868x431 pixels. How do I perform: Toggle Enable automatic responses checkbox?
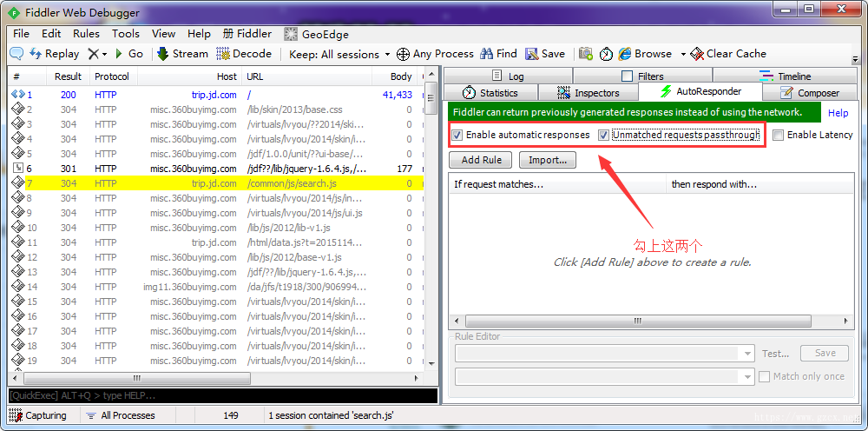click(x=457, y=136)
